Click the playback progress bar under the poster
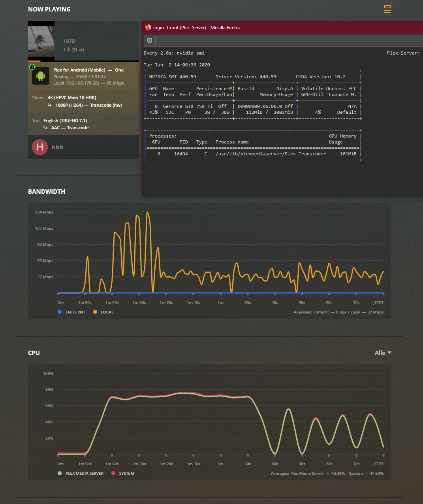 coord(83,61)
